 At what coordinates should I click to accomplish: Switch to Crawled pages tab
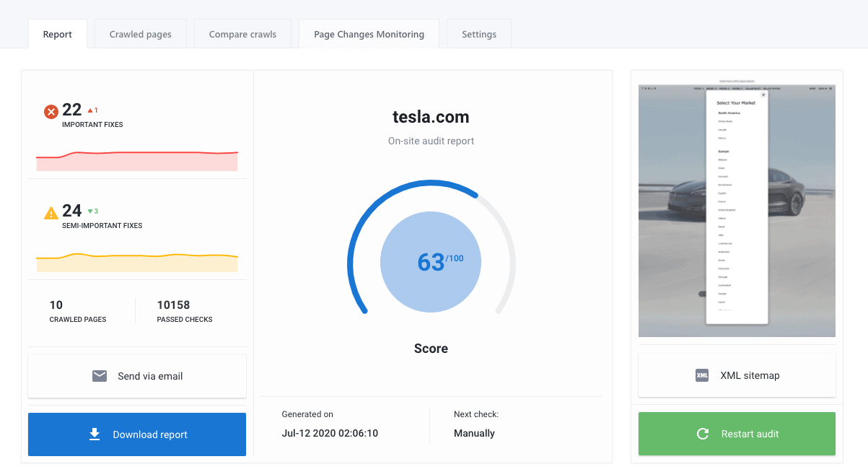pos(141,34)
